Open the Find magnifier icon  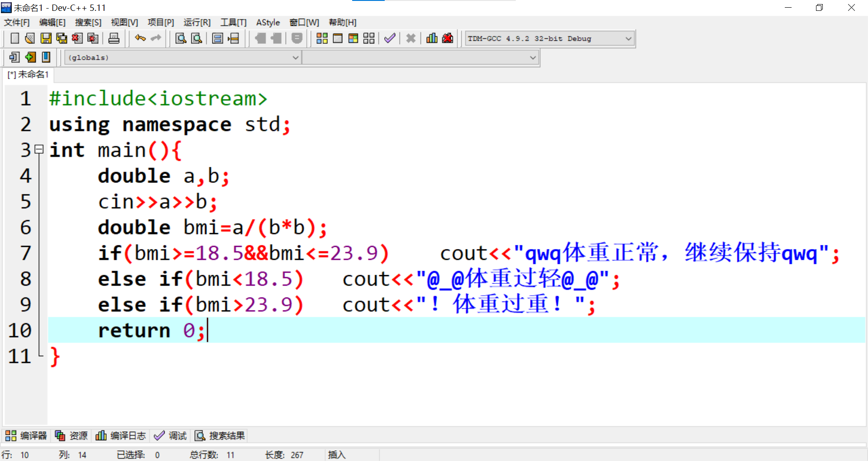click(x=181, y=38)
